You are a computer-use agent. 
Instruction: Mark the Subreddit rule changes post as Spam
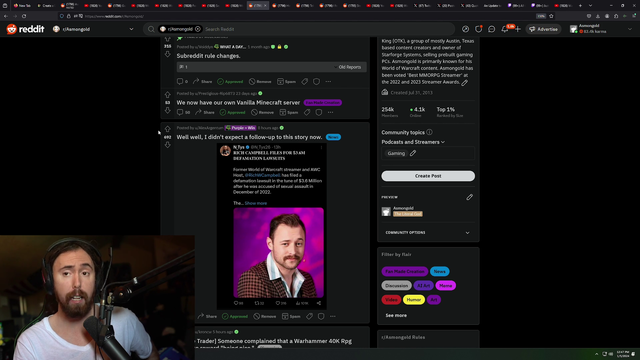[x=287, y=82]
